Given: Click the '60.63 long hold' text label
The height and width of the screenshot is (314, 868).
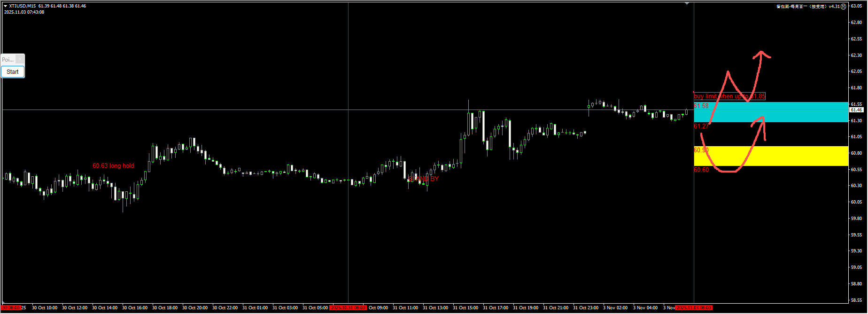Looking at the screenshot, I should pos(113,166).
